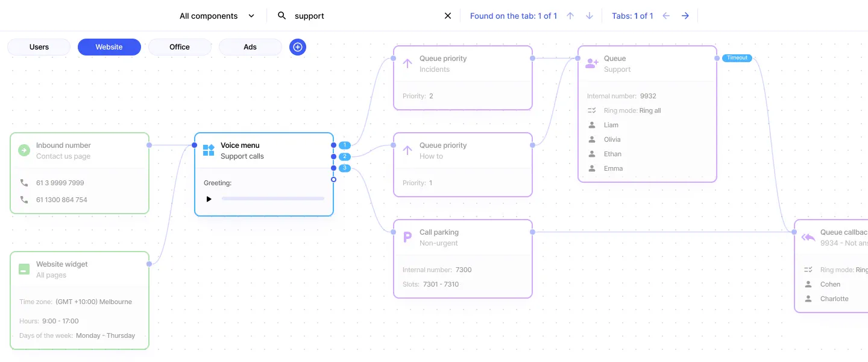868x362 pixels.
Task: Click Queue priority How to arrow icon
Action: [407, 150]
